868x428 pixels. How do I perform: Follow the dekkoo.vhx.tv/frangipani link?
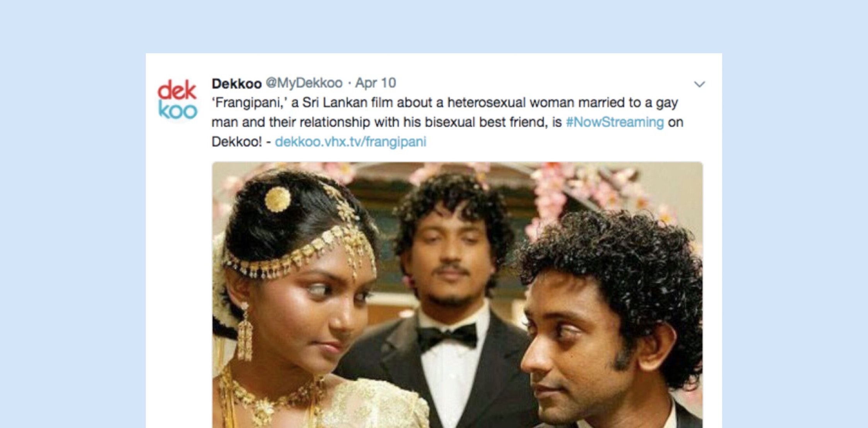tap(350, 142)
